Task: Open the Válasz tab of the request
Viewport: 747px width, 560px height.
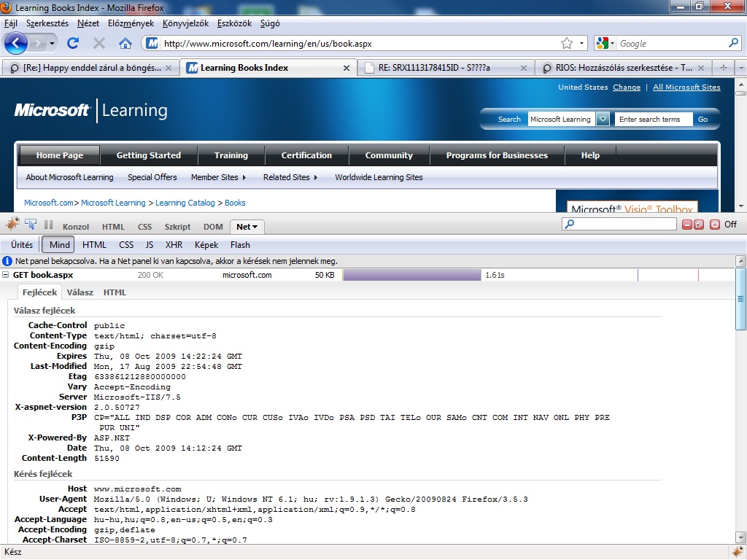Action: point(80,292)
